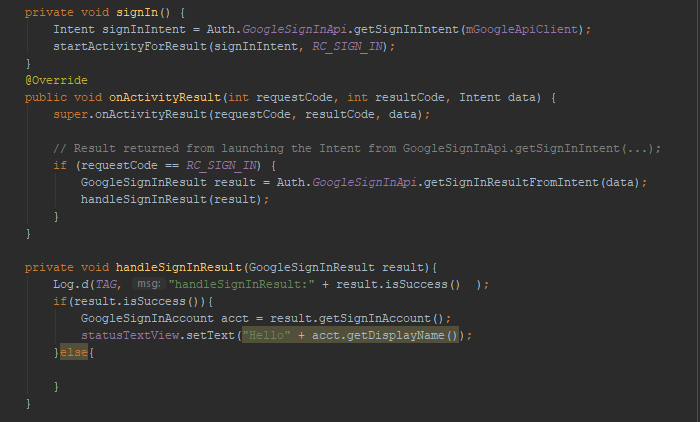Click the TAG constant
700x422 pixels.
[x=106, y=284]
